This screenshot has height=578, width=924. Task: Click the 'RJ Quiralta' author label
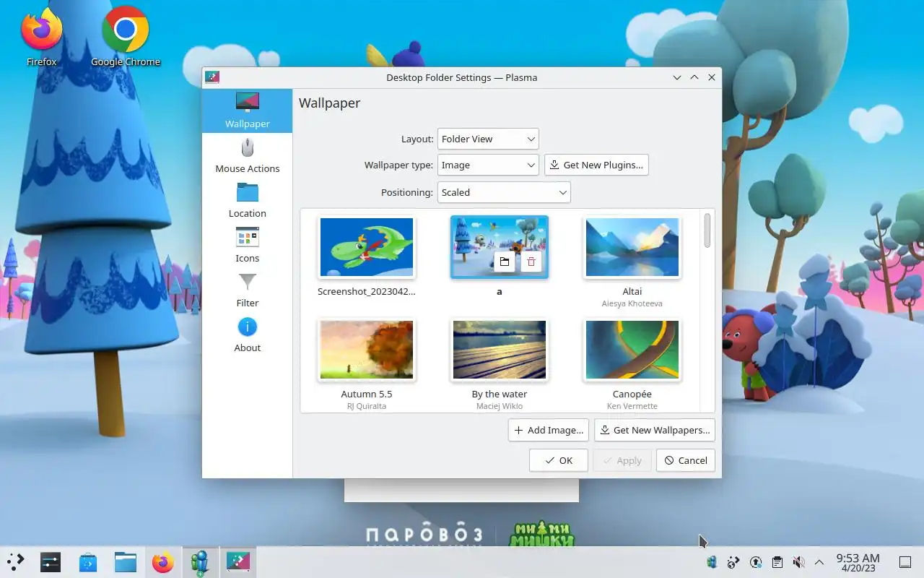pos(367,406)
